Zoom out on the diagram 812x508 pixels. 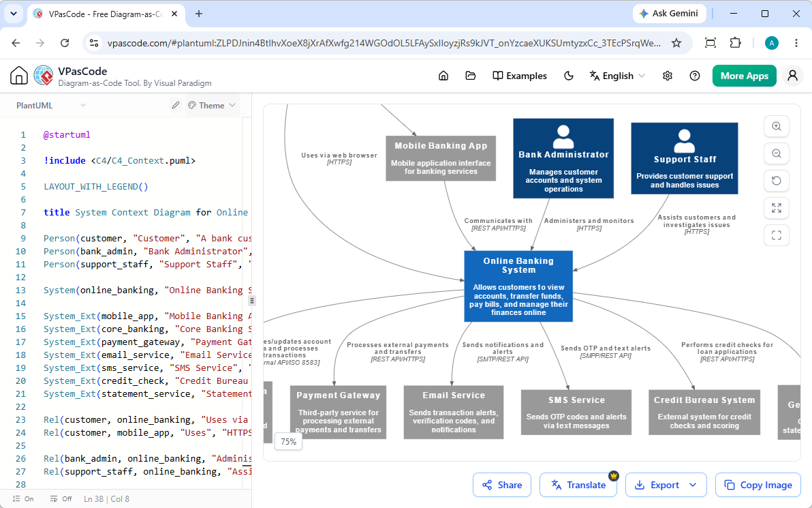(777, 153)
